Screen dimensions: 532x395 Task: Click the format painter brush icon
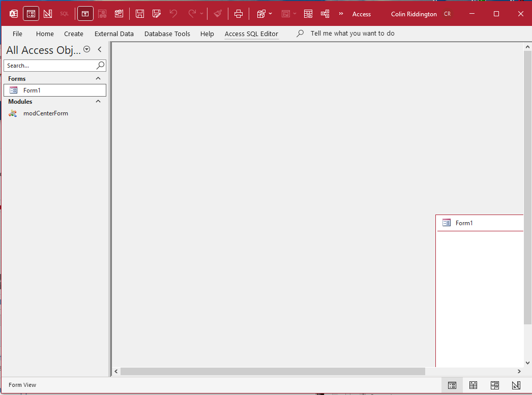(218, 14)
